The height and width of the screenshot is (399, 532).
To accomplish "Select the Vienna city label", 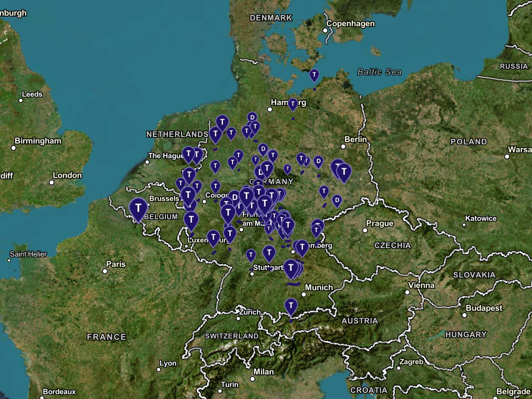I will 421,285.
